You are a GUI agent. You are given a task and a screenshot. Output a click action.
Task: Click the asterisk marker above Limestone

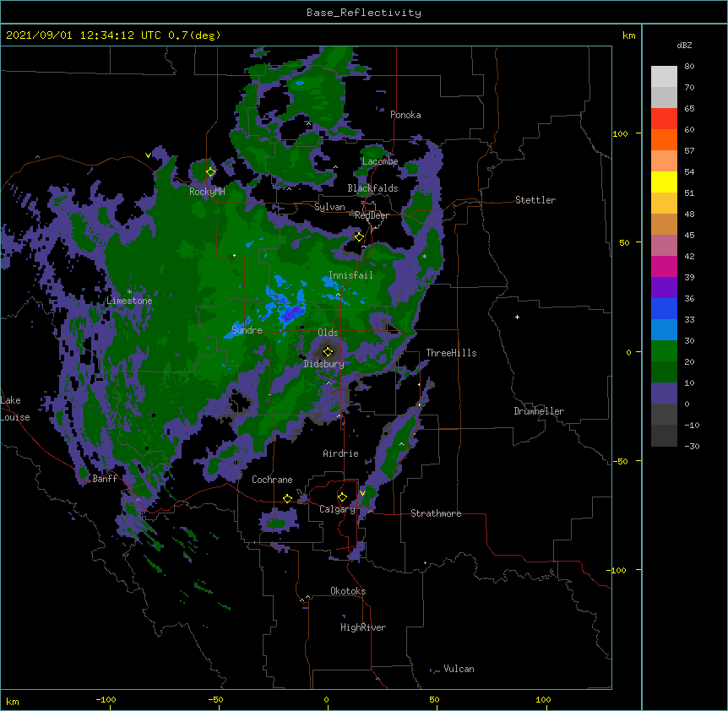coord(129,292)
